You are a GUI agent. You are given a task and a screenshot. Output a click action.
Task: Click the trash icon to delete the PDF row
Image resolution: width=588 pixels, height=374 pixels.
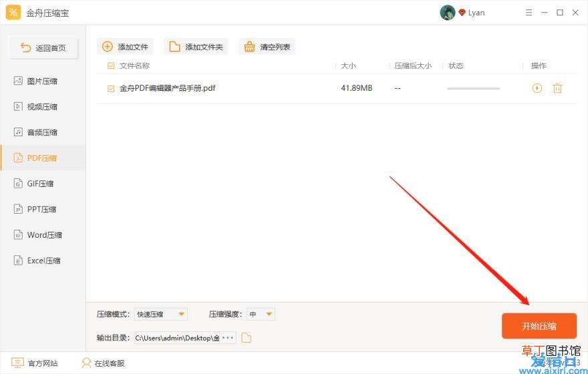(x=557, y=88)
